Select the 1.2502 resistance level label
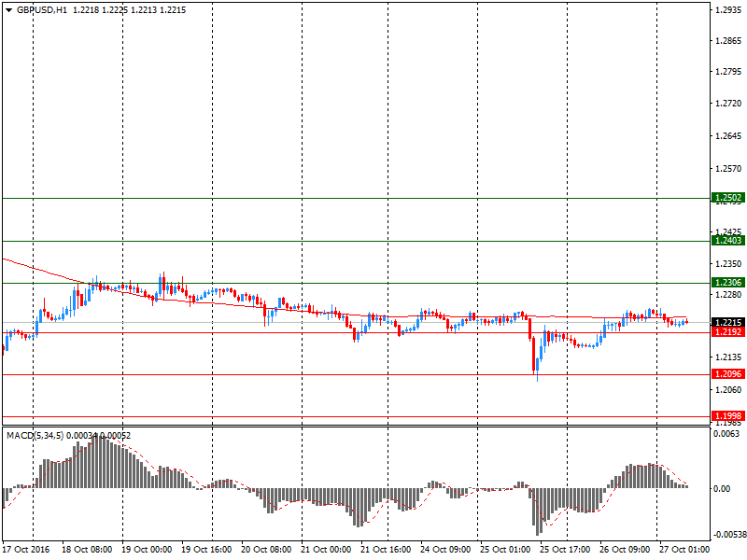The width and height of the screenshot is (747, 560). [x=728, y=198]
